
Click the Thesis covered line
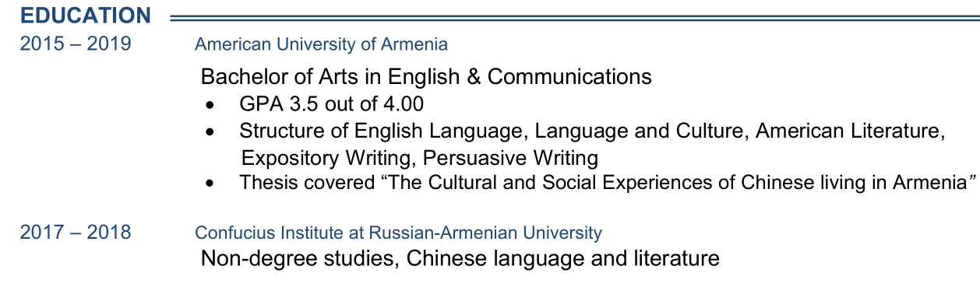pos(608,184)
